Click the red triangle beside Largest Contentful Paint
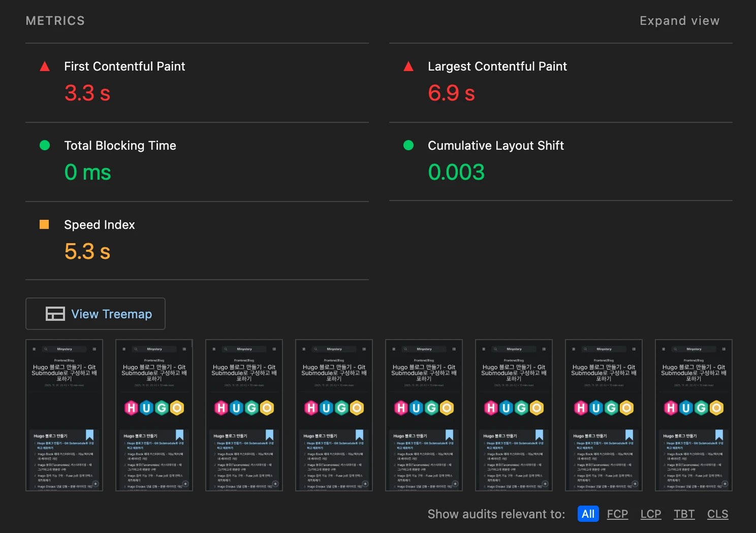756x533 pixels. pos(408,66)
